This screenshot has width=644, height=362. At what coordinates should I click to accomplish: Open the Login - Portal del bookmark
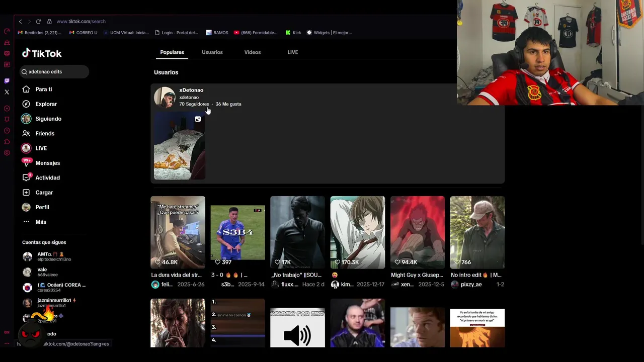[177, 33]
